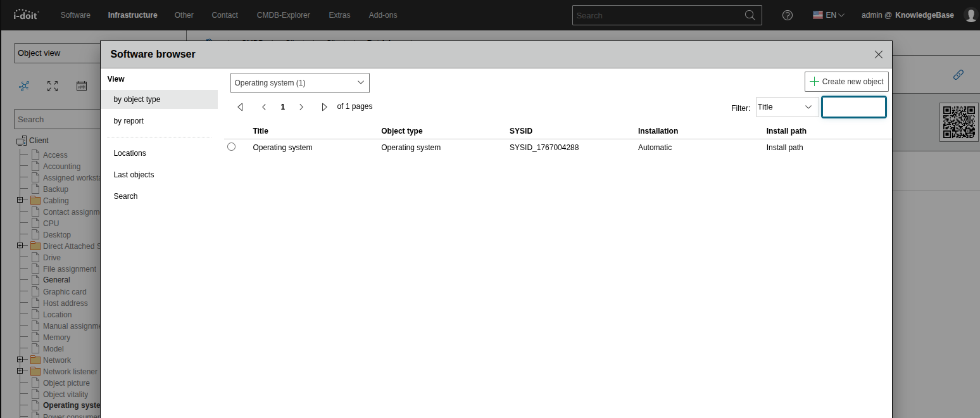Click the first page arrow

pyautogui.click(x=240, y=106)
